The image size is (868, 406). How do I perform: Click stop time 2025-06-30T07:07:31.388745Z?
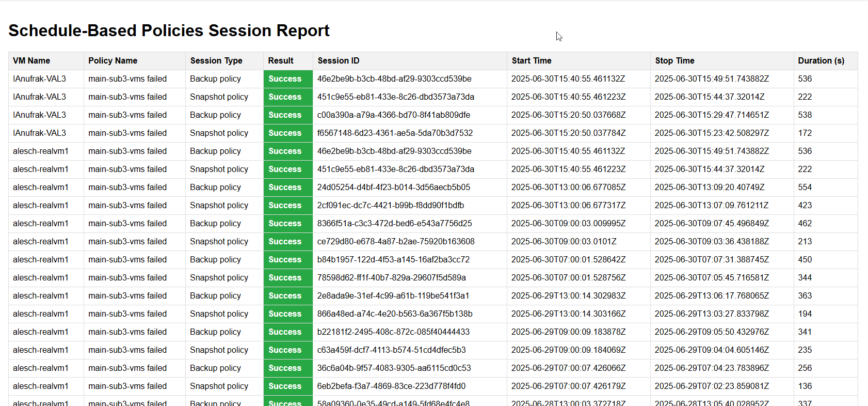[x=712, y=259]
